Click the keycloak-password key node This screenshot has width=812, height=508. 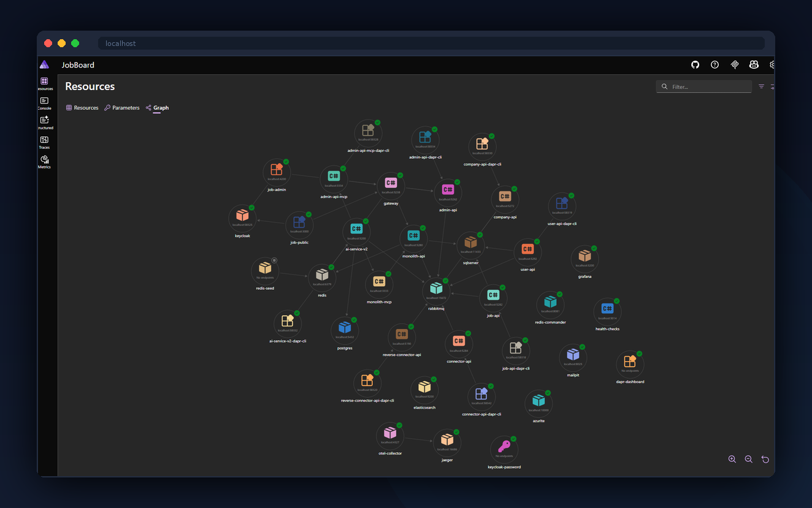point(504,447)
